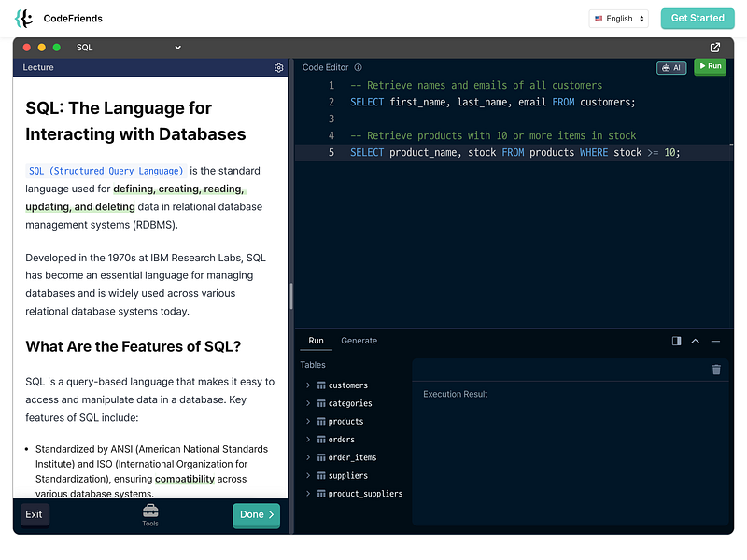
Task: Switch to the Generate tab
Action: [x=359, y=341]
